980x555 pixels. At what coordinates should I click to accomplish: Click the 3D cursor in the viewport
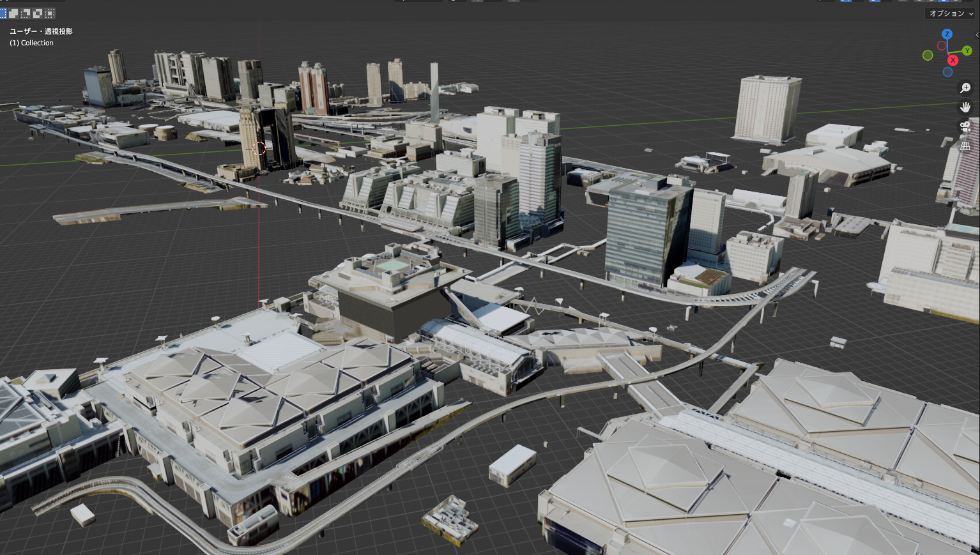coord(259,148)
